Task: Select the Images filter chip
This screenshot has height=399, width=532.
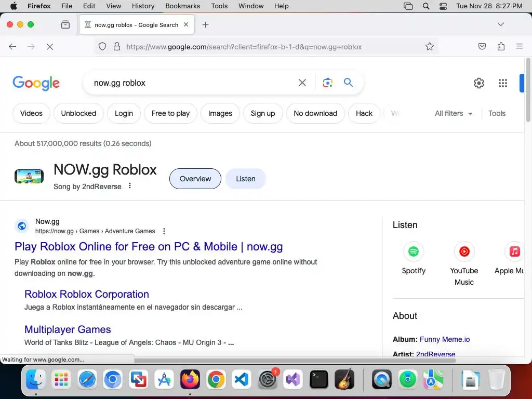Action: 220,113
